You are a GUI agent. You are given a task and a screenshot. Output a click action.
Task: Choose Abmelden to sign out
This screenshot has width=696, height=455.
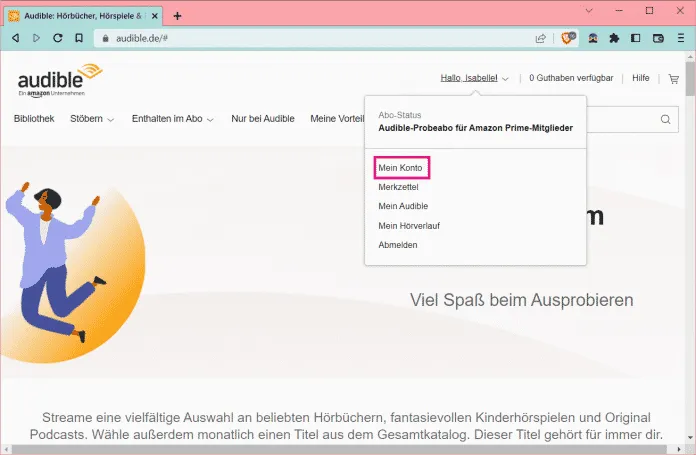pos(398,245)
